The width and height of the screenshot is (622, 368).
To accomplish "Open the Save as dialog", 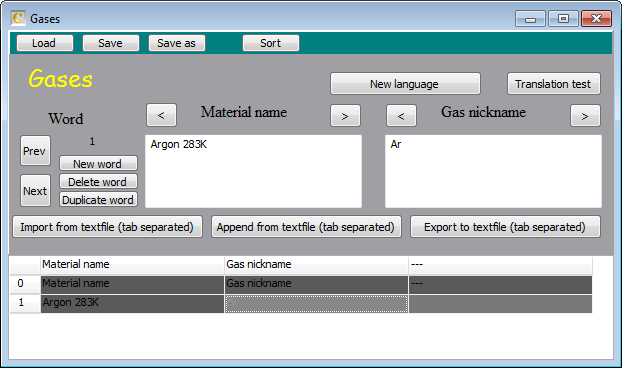I will 177,43.
